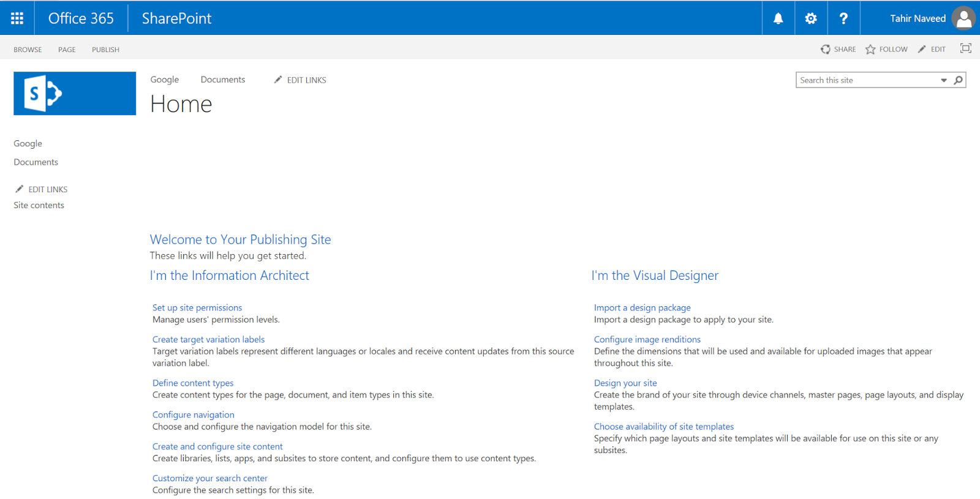
Task: Open Google link in top navigation
Action: (165, 80)
